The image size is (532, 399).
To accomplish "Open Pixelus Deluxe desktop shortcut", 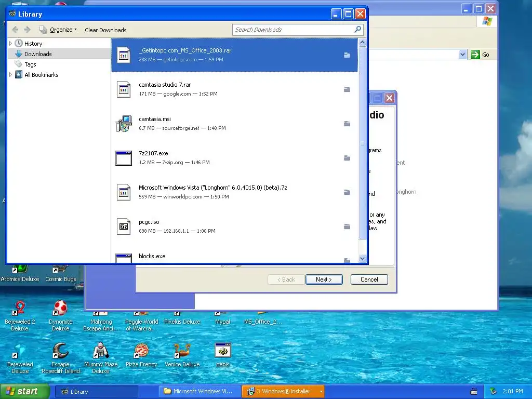I will pos(182,318).
